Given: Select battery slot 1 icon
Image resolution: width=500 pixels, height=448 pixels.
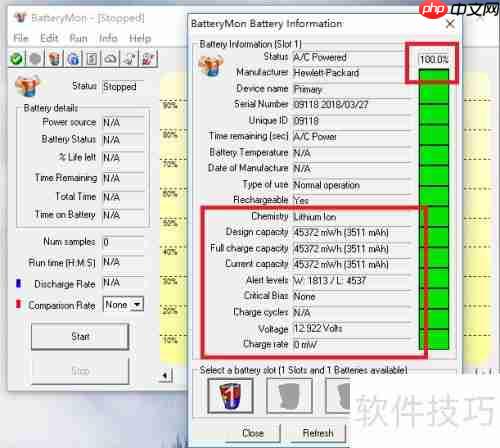Looking at the screenshot, I should point(230,396).
